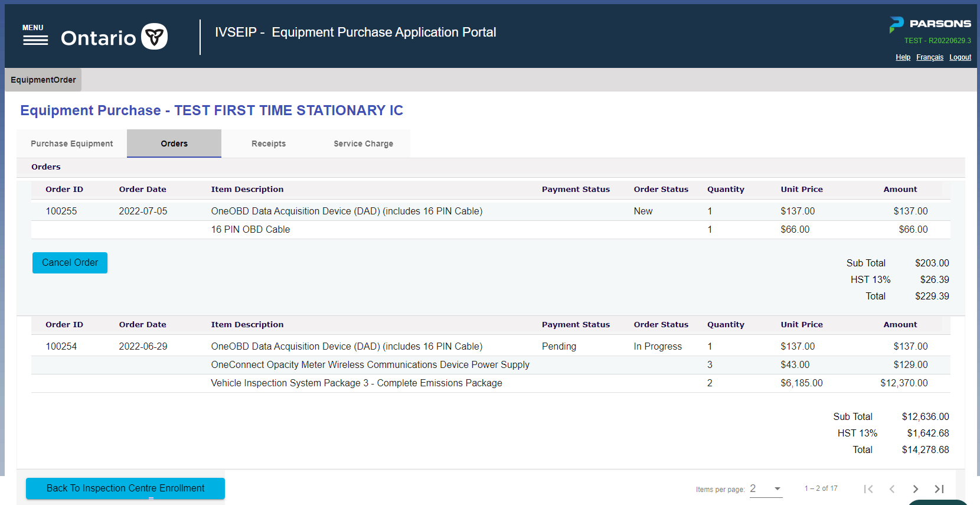Image resolution: width=980 pixels, height=505 pixels.
Task: Click the $6,185.00 unit price
Action: [802, 383]
